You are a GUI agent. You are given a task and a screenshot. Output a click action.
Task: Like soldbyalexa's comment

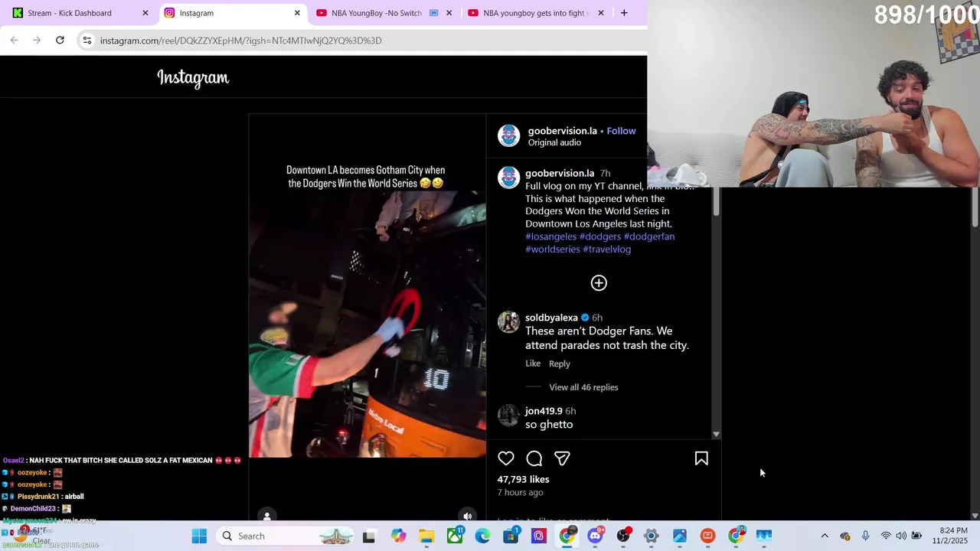(533, 364)
